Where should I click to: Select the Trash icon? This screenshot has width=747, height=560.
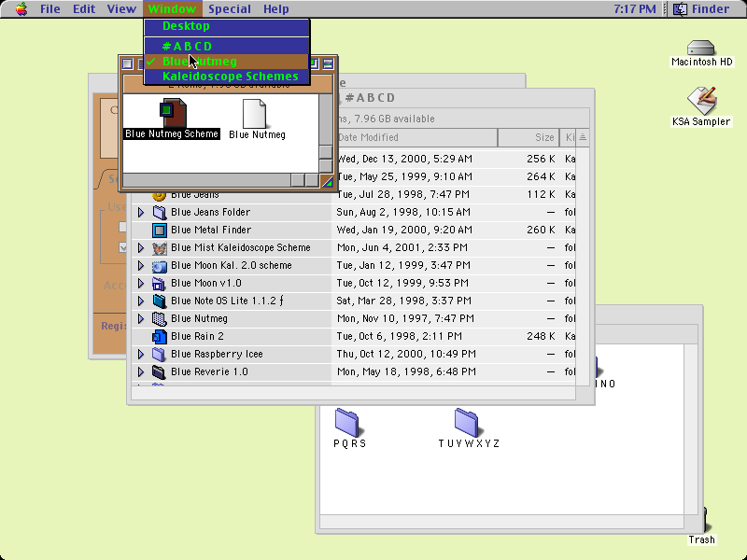pyautogui.click(x=706, y=521)
